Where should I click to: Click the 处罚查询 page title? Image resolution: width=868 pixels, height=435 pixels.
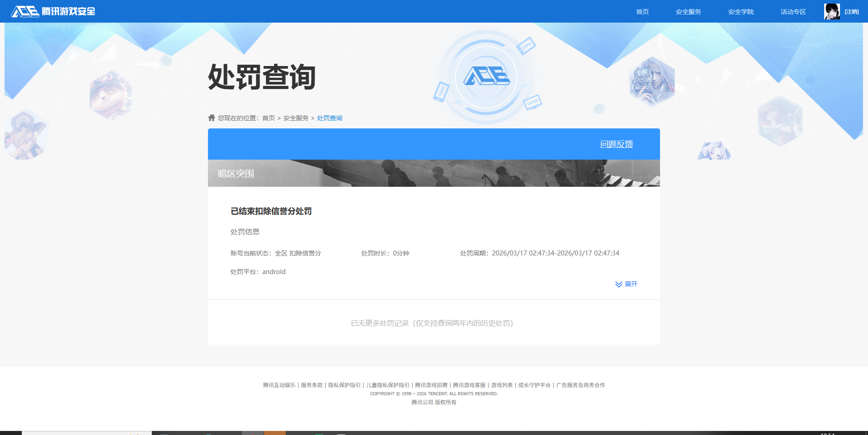point(262,77)
